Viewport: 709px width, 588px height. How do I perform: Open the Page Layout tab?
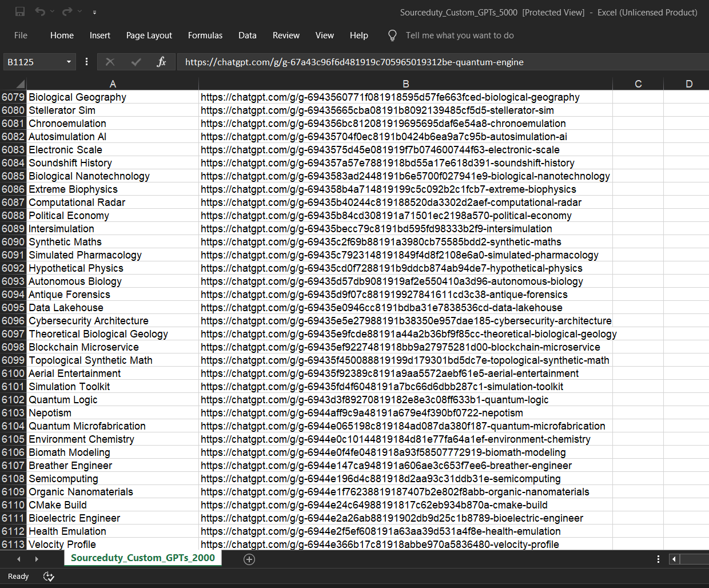[x=149, y=35]
